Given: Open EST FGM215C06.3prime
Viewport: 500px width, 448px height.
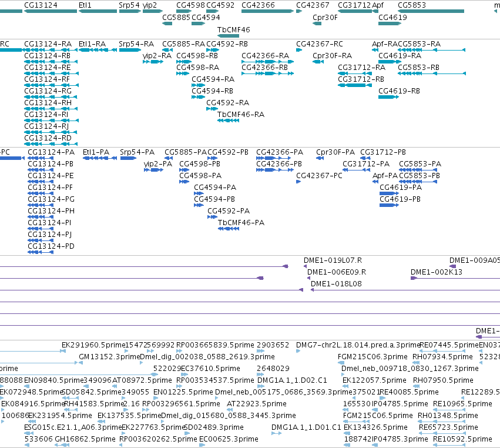Looking at the screenshot, I should coord(373,357).
